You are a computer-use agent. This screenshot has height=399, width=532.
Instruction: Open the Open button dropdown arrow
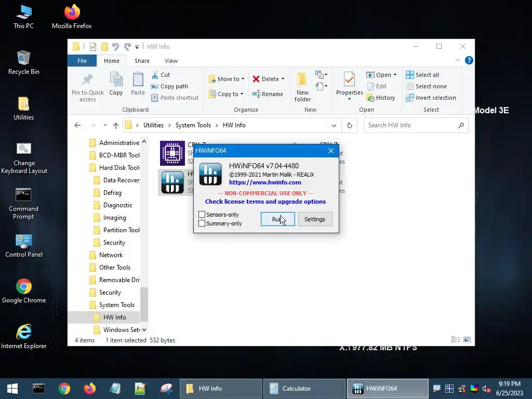click(x=395, y=75)
